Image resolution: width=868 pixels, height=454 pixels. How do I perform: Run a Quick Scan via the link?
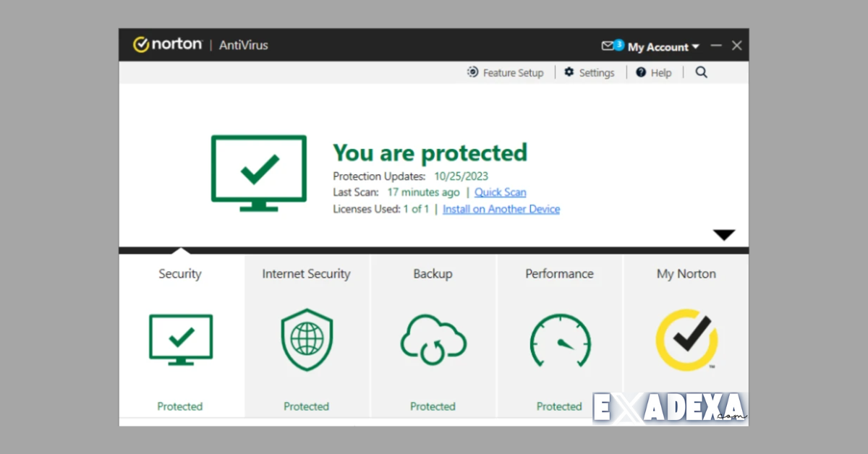500,192
